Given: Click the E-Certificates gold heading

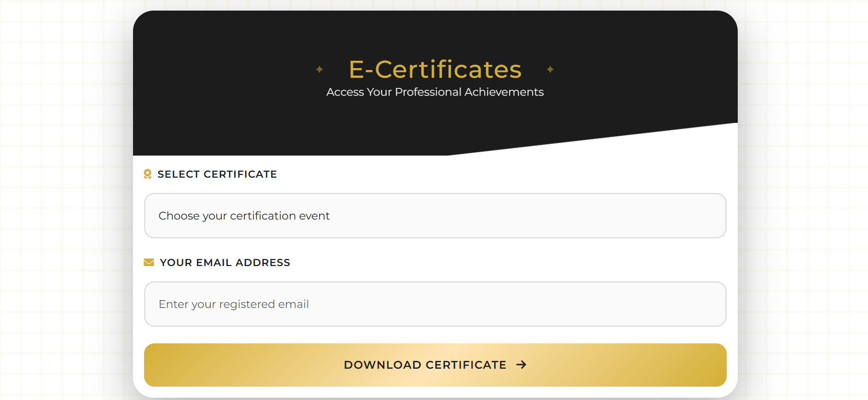Looking at the screenshot, I should pos(435,70).
